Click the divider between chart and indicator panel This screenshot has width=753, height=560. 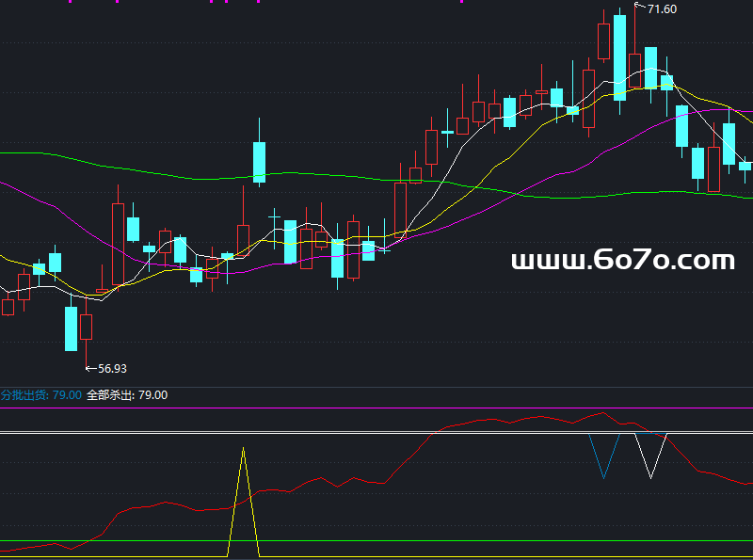[376, 387]
